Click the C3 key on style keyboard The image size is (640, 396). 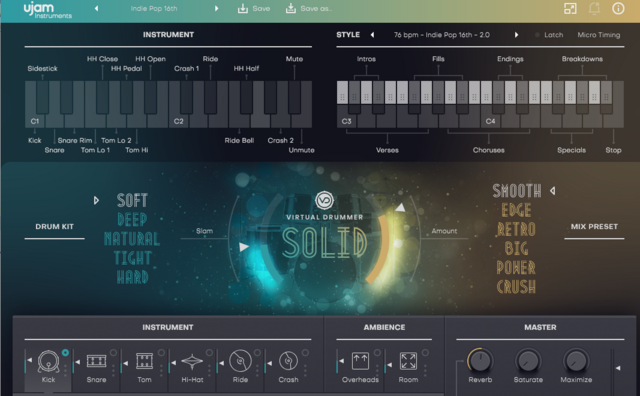tap(346, 121)
